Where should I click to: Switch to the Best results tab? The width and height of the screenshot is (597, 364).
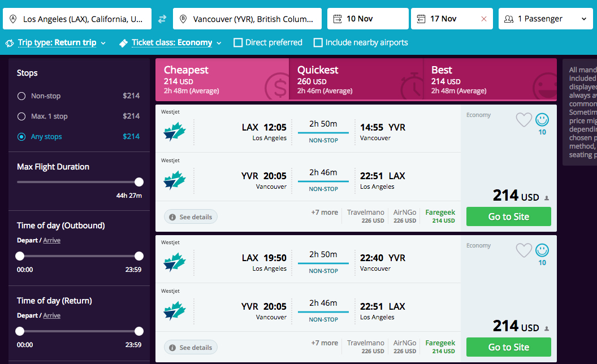click(x=490, y=80)
